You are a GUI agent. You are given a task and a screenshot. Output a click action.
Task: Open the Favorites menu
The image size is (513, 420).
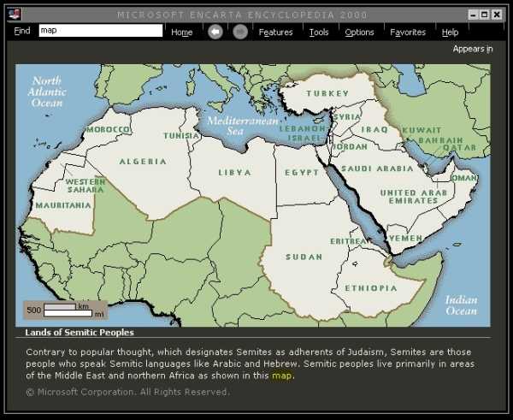(408, 33)
